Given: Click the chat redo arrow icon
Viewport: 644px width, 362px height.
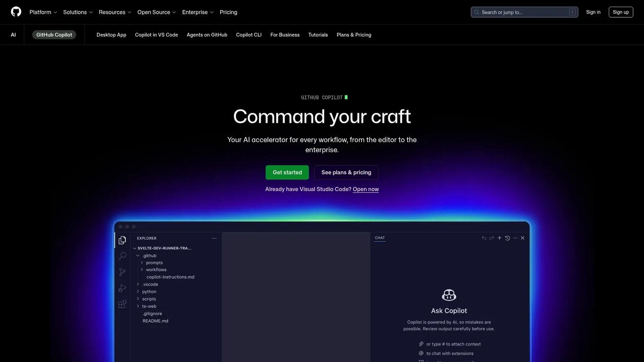Looking at the screenshot, I should tap(491, 238).
